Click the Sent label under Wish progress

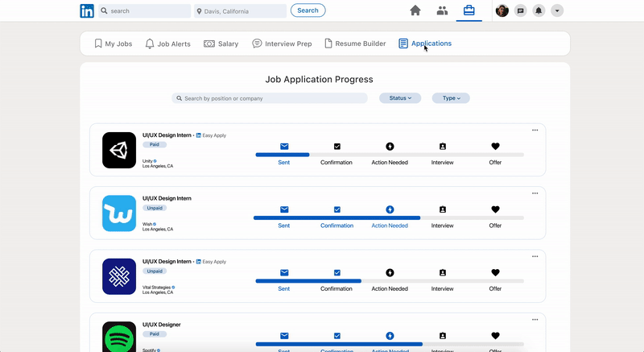[284, 226]
